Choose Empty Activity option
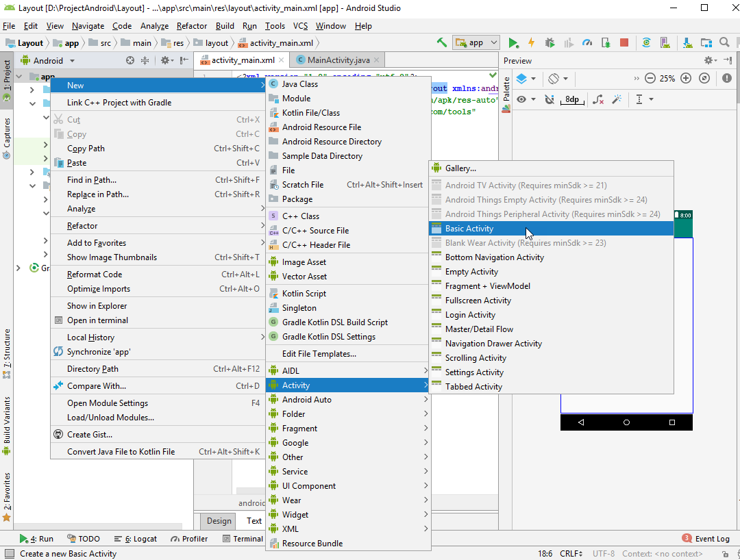Viewport: 740px width, 560px height. tap(551, 272)
